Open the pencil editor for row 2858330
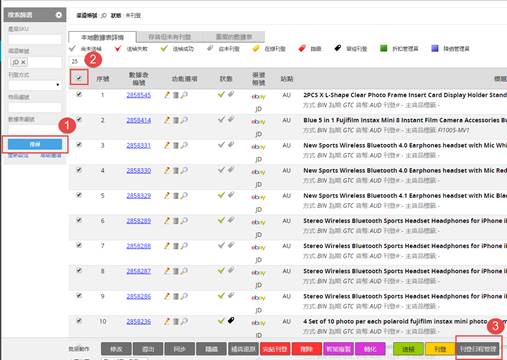507x360 pixels. tap(167, 170)
